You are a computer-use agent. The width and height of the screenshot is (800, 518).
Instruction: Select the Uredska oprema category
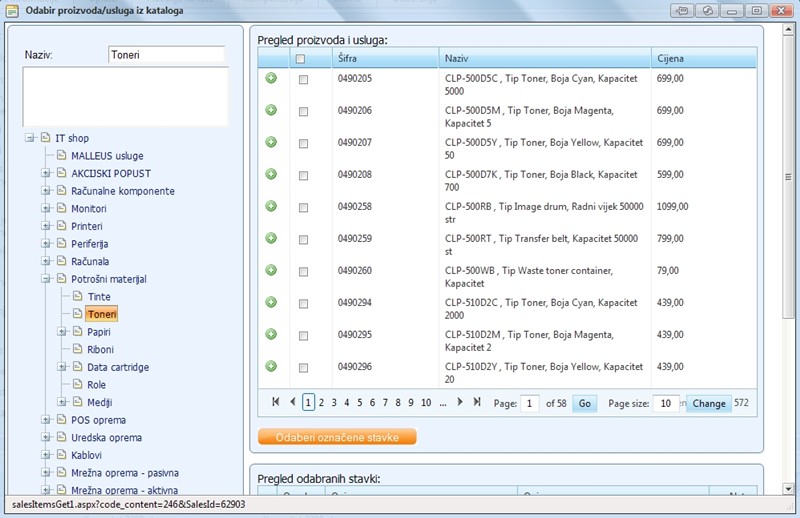[107, 437]
